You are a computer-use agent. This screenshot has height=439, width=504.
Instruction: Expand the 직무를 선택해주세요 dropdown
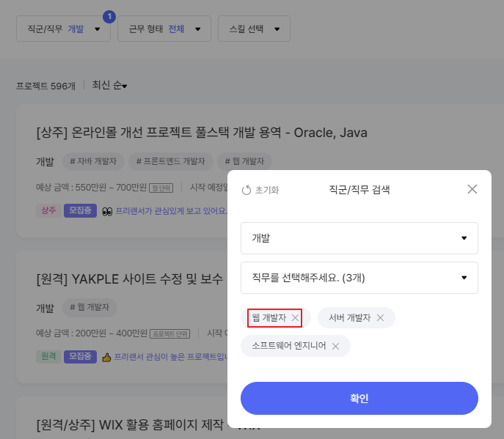click(359, 278)
